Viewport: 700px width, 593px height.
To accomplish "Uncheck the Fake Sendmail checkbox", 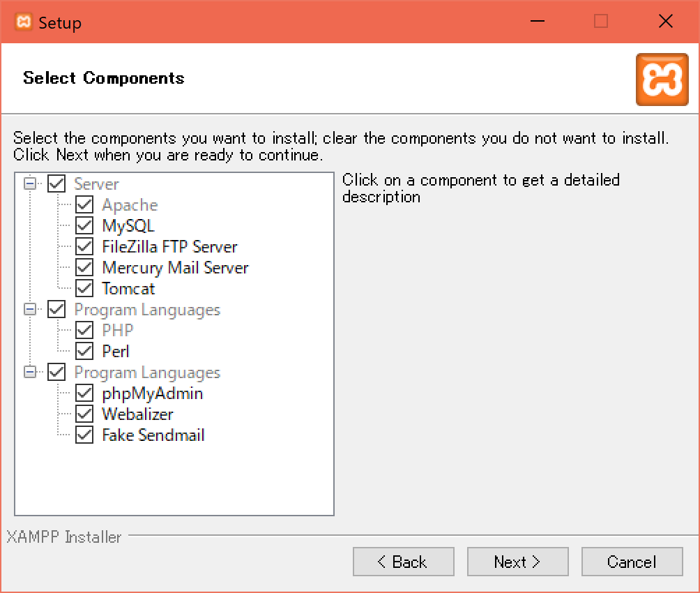I will coord(84,435).
